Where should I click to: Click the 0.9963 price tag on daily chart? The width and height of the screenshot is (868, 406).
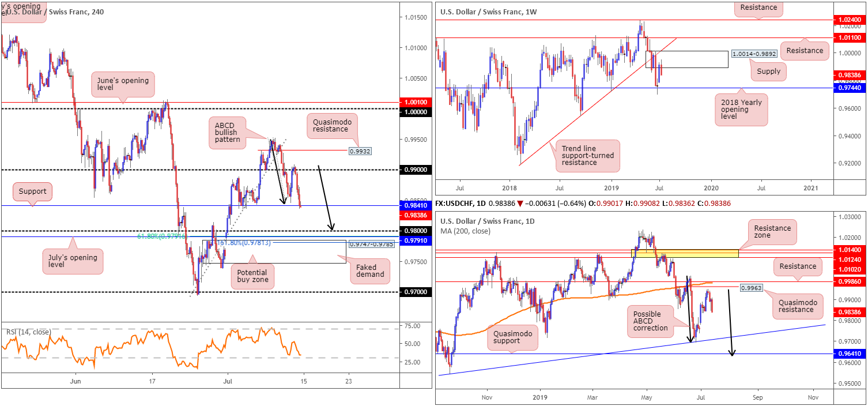(750, 287)
